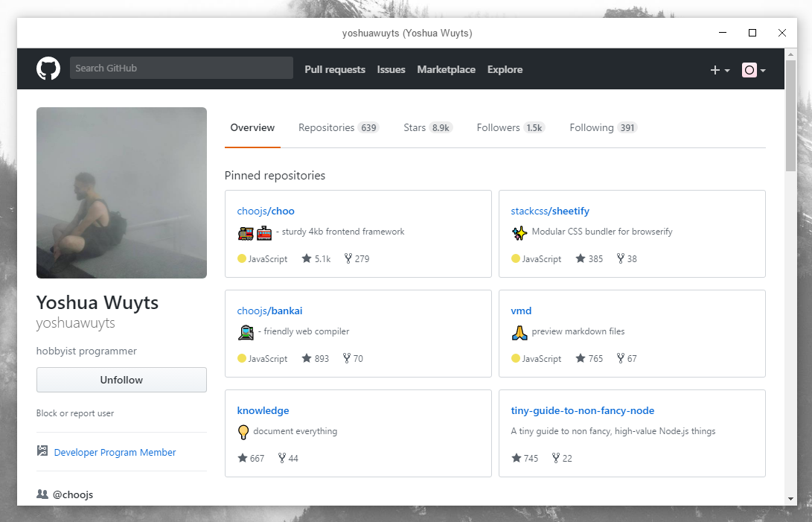
Task: Click the 'Pinned repositories' heading
Action: click(275, 175)
